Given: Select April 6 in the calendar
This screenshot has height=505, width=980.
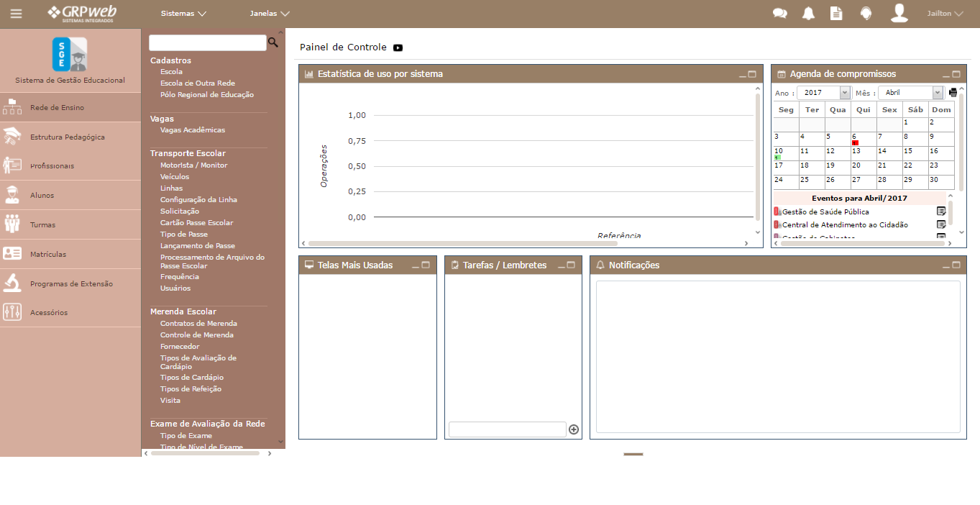Looking at the screenshot, I should pos(863,139).
